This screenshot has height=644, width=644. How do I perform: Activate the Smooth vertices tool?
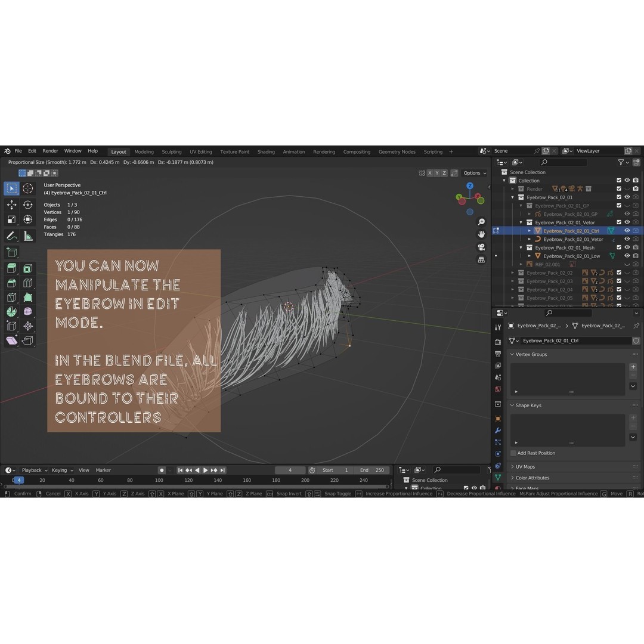click(x=28, y=312)
